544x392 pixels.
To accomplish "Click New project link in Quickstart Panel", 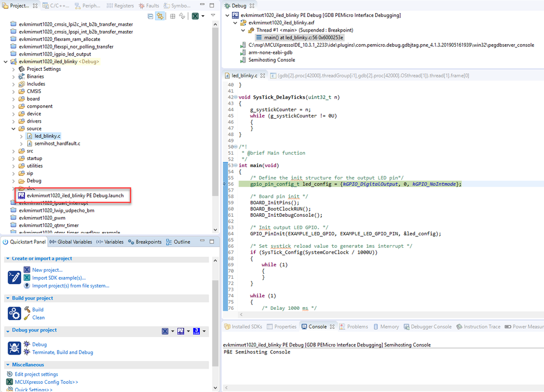I will [x=47, y=270].
